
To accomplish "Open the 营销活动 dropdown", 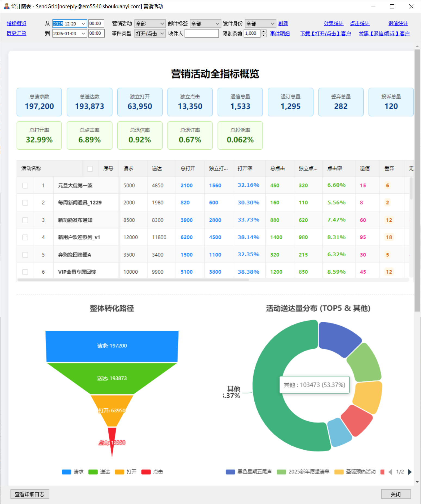I will (x=150, y=24).
